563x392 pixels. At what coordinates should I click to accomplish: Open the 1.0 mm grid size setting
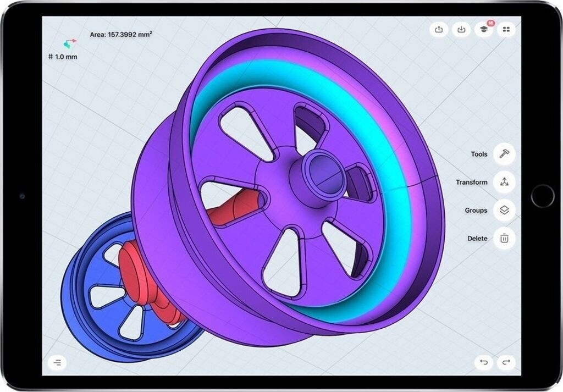tap(63, 57)
